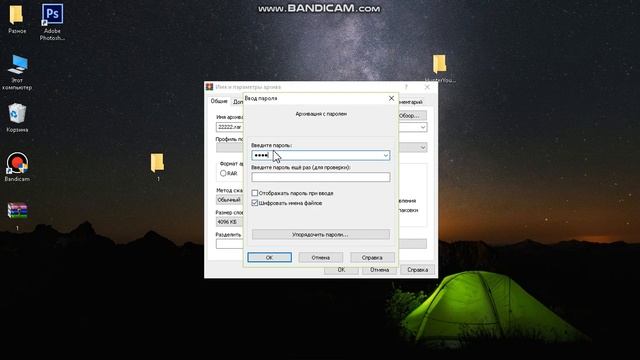Open the Профиль dropdown in the archive dialog
Image resolution: width=640 pixels, height=360 pixels.
423,147
